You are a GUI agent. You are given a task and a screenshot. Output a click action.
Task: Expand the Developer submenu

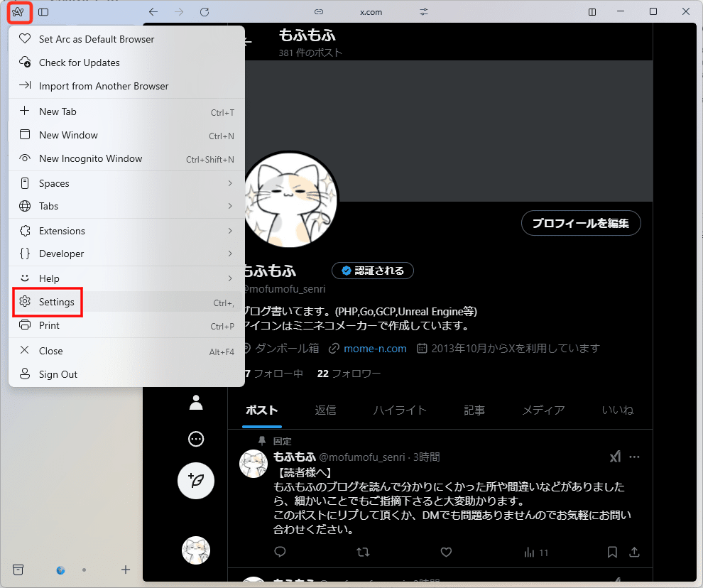point(126,254)
